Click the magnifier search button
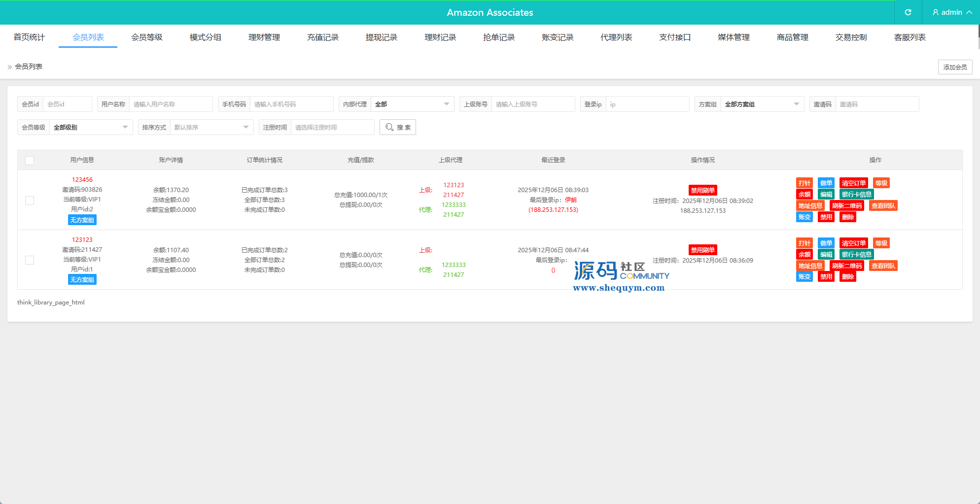Screen dimensions: 980x504 point(398,127)
